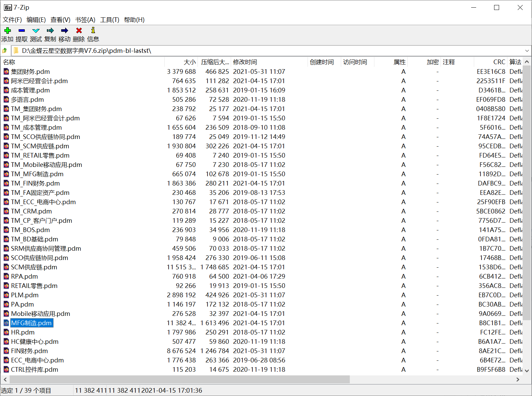Click the file icon of FIN财务.pdm
This screenshot has width=532, height=396.
pos(6,351)
